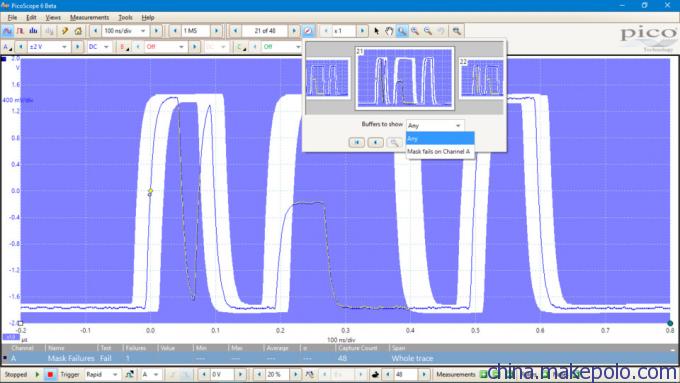Screen dimensions: 680x383
Task: Select the hand pan tool
Action: [389, 31]
